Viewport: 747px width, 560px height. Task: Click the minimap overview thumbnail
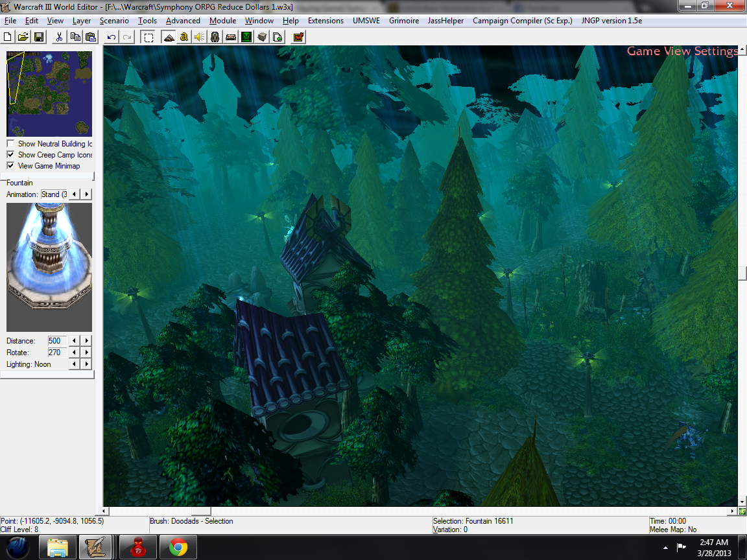(49, 94)
